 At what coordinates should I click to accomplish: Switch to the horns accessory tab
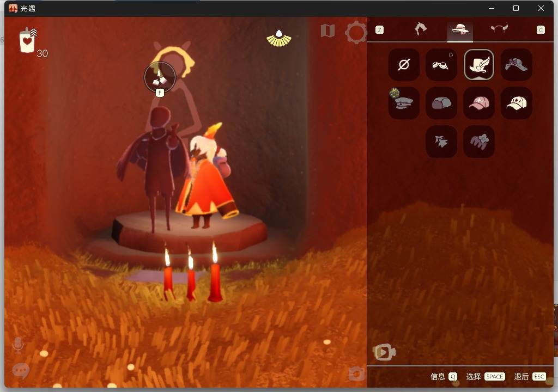click(499, 28)
